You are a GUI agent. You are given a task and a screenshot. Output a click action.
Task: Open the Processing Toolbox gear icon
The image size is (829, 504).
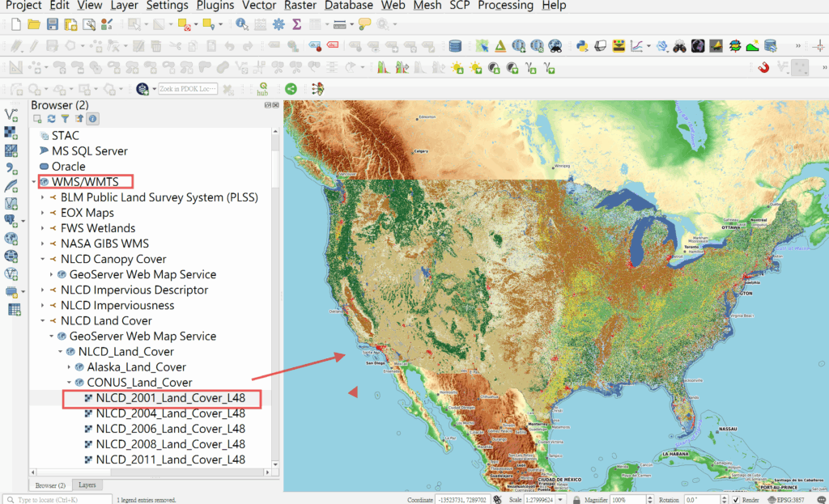point(278,24)
